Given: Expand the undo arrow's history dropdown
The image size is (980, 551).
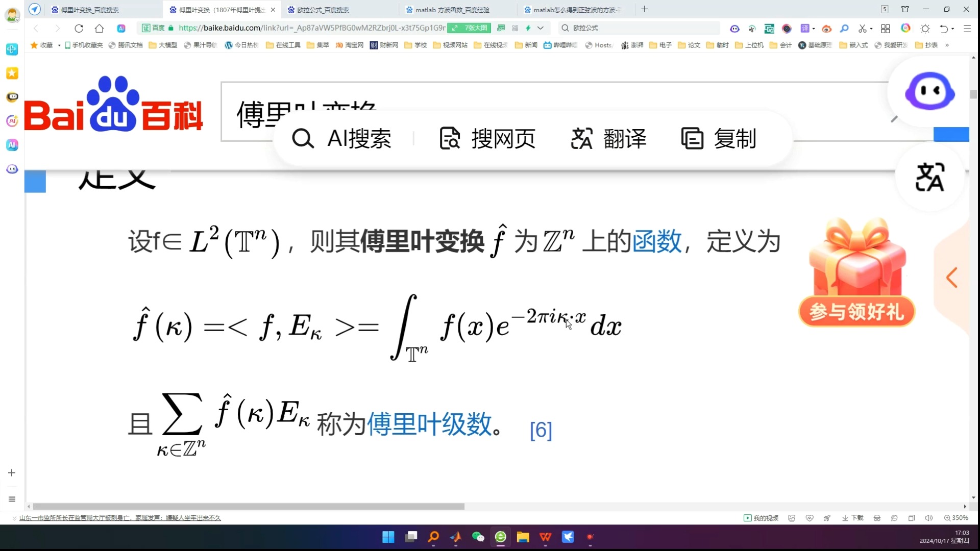Looking at the screenshot, I should click(952, 28).
